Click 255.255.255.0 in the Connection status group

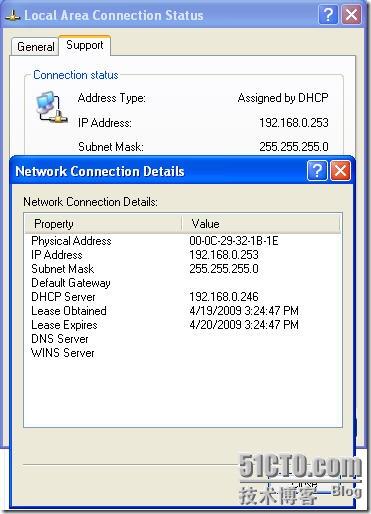pos(294,147)
